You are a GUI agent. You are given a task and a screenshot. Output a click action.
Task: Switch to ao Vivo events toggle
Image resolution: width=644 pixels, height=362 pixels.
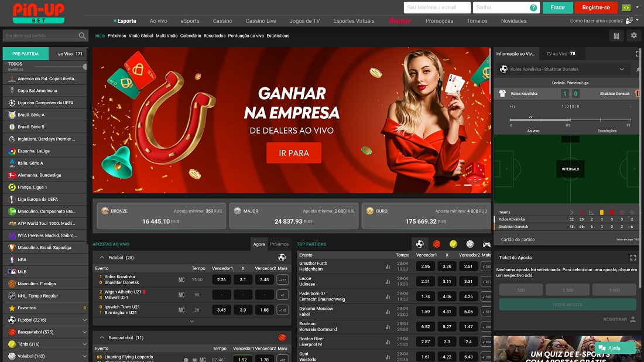pos(70,54)
